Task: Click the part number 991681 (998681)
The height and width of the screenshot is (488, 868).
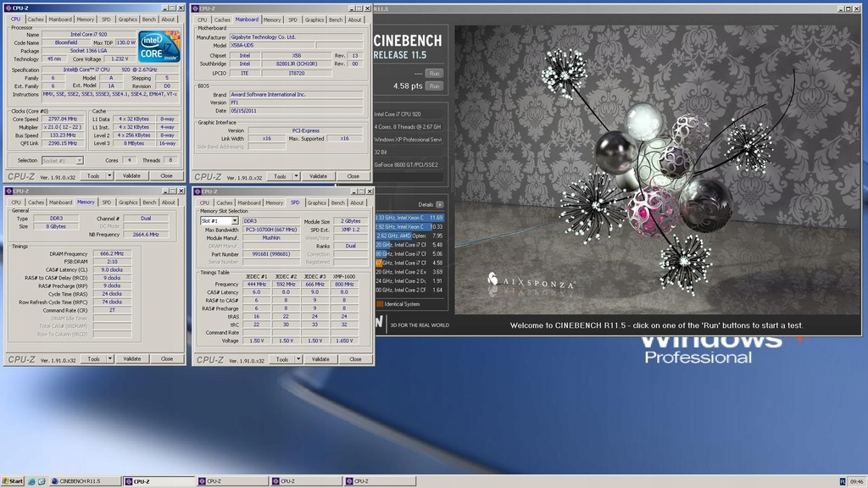Action: (271, 254)
